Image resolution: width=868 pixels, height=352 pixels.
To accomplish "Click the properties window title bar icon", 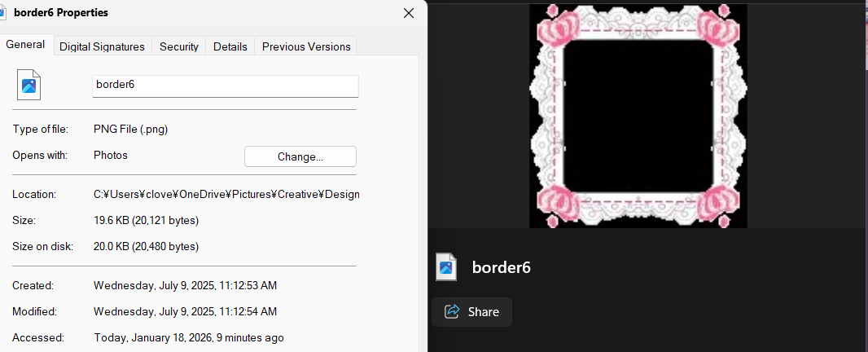I will [2, 12].
